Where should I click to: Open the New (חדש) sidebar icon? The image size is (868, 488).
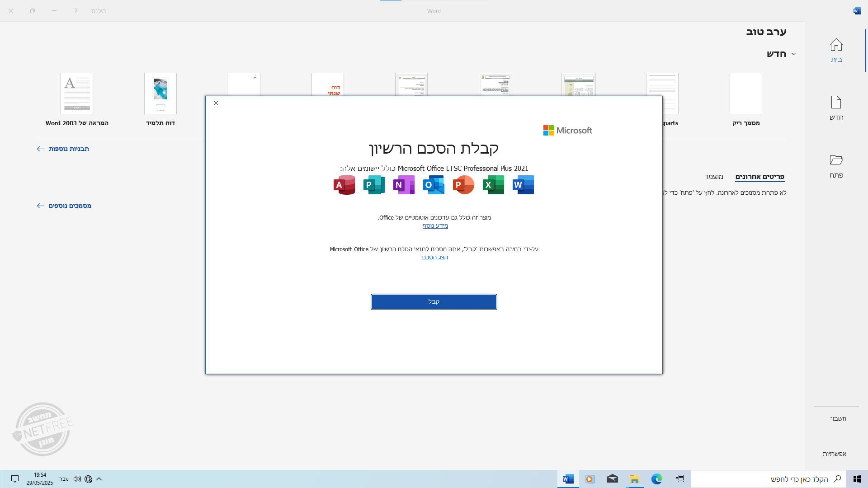point(836,108)
